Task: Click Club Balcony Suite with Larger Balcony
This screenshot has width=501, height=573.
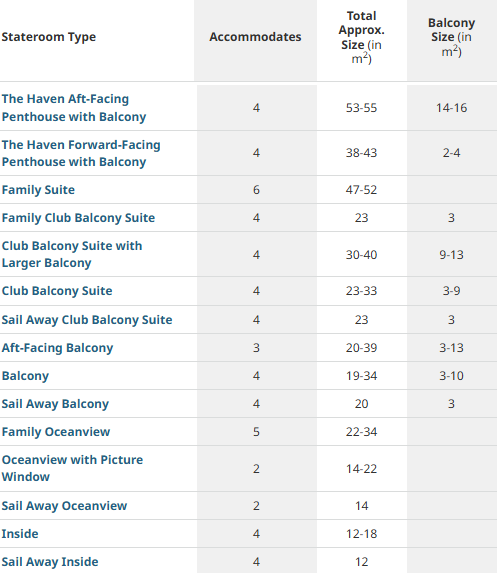Action: tap(72, 254)
